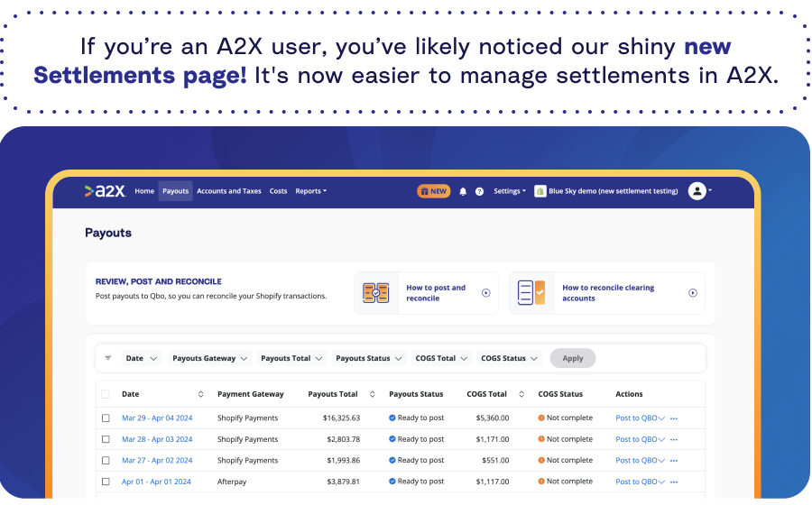Viewport: 812px width, 505px height.
Task: Open more actions for Mar 27 - Apr 02 row
Action: click(674, 461)
